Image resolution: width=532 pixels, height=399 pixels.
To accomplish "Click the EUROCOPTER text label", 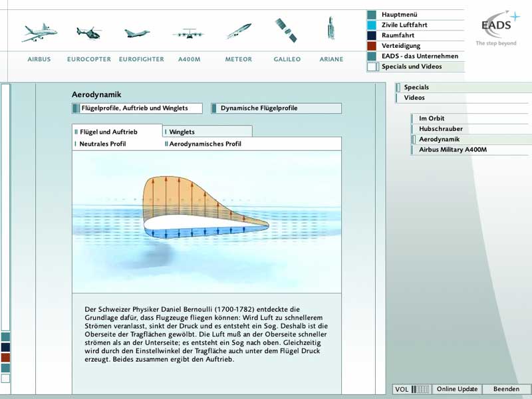I will point(89,59).
